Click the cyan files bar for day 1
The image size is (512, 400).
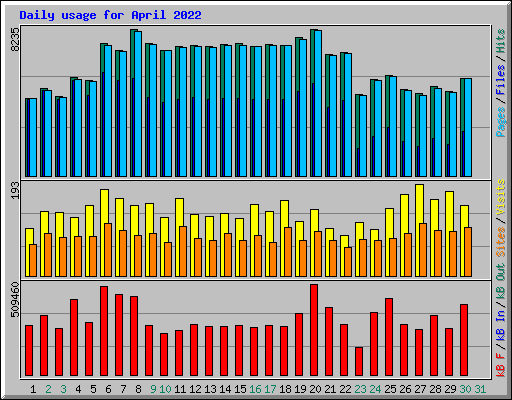coord(33,138)
